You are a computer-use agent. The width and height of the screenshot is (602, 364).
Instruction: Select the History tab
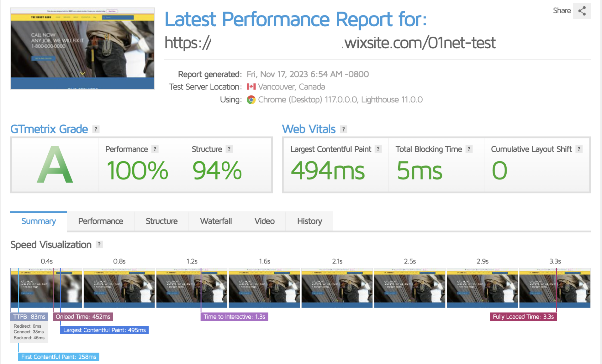coord(309,221)
